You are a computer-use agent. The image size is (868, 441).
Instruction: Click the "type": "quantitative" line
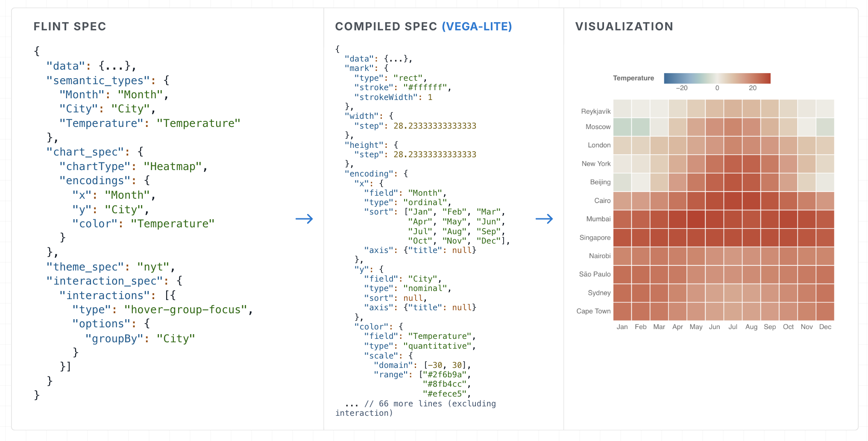tap(420, 346)
